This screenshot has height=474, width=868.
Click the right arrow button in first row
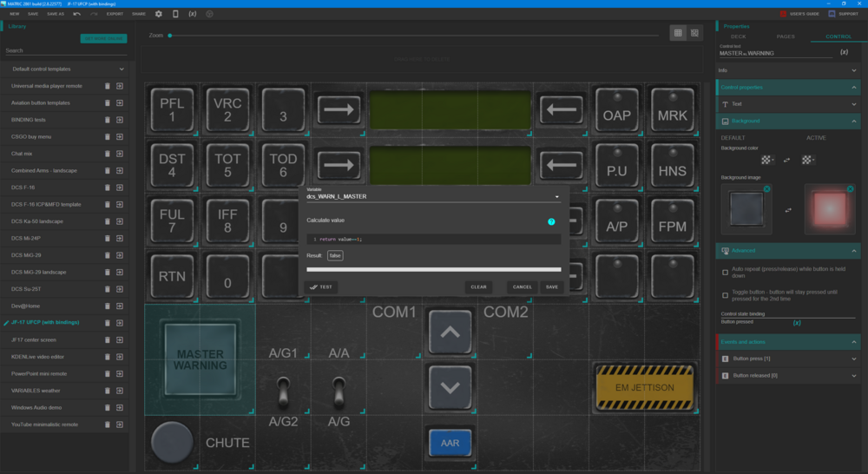click(339, 109)
